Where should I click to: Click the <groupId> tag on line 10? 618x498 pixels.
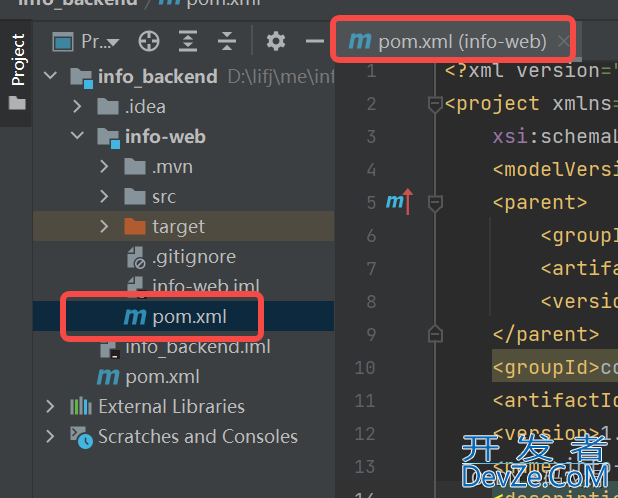click(x=546, y=368)
